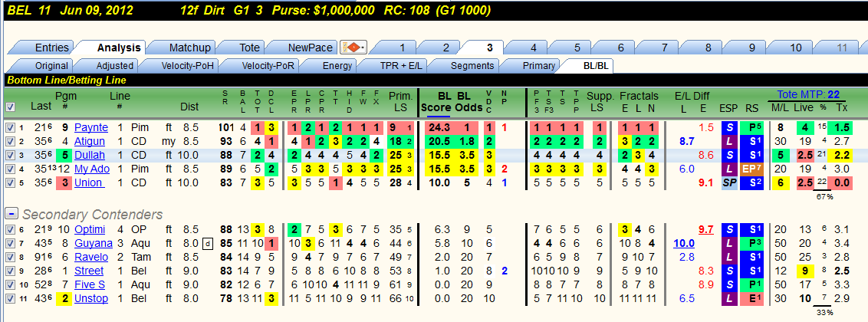Click the green P5 RS badge for Paynte
The height and width of the screenshot is (322, 868).
click(751, 128)
